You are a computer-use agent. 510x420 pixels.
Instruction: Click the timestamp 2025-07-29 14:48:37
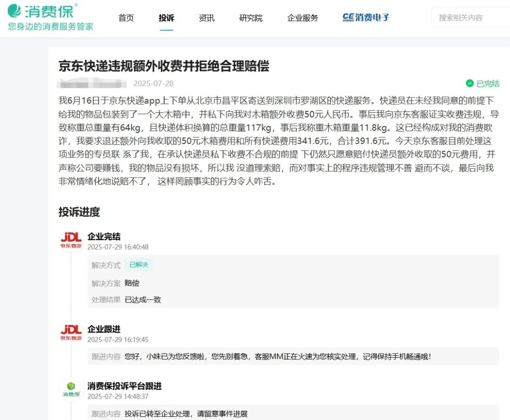pos(118,396)
